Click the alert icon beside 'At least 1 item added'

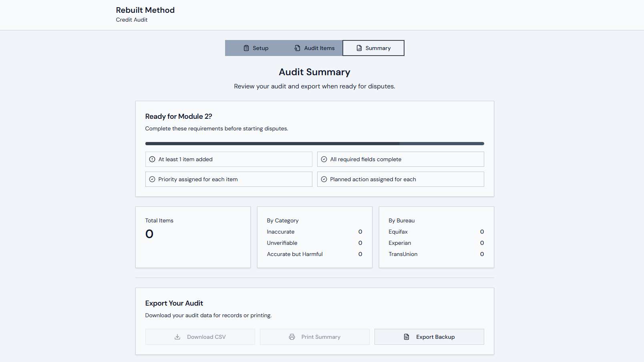tap(152, 159)
